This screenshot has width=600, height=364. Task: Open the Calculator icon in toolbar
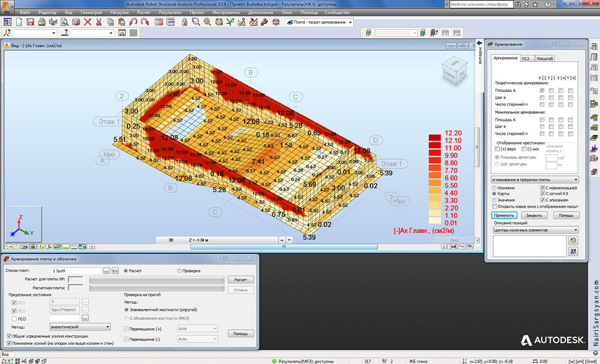tap(159, 22)
